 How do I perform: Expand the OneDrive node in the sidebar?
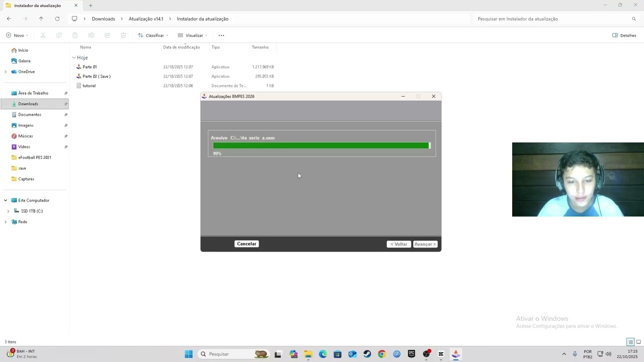(x=6, y=72)
